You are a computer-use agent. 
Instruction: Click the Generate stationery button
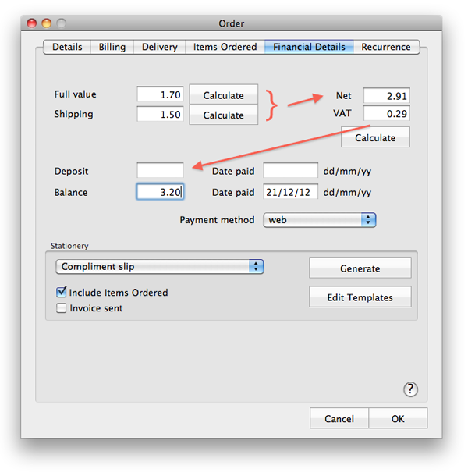coord(360,268)
